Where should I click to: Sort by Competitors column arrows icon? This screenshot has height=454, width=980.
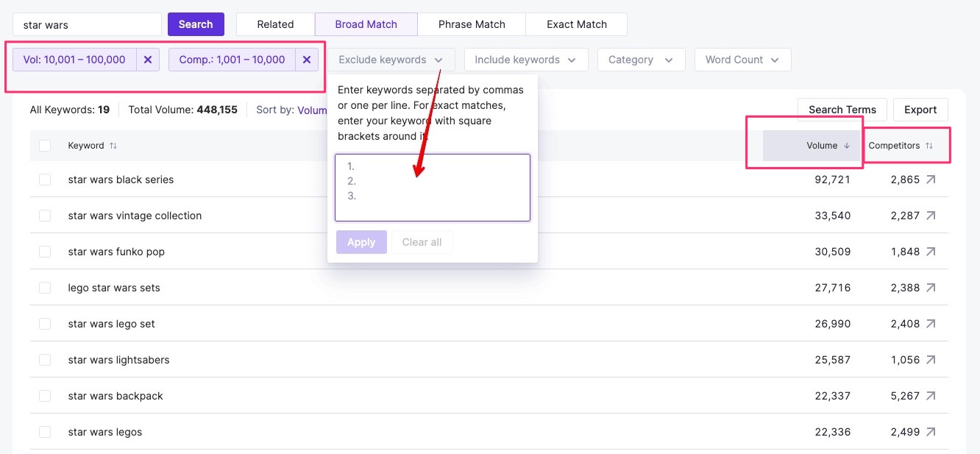[929, 146]
